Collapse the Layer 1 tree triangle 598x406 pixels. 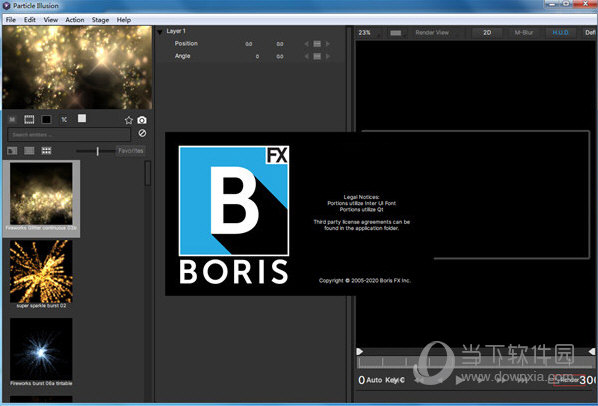[x=160, y=32]
